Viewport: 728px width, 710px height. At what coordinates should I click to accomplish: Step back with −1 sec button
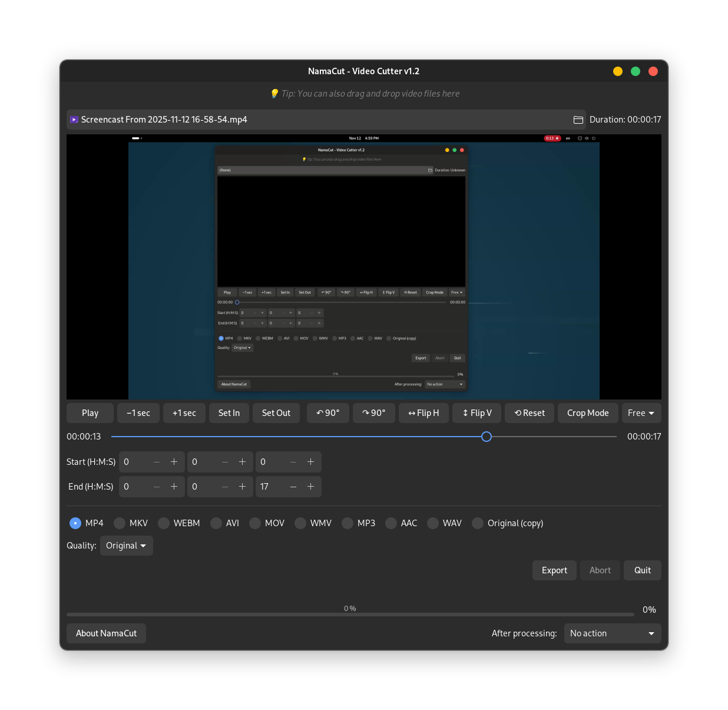point(138,413)
